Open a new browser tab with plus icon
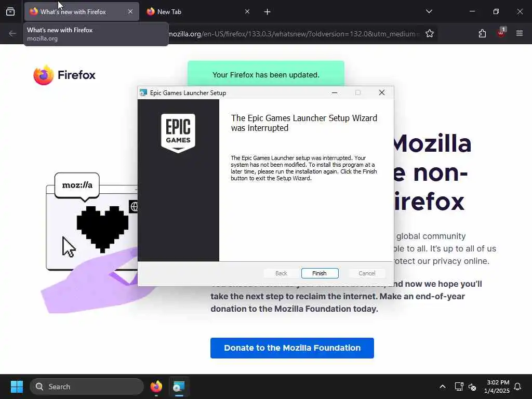Screen dimensions: 532x399 [268, 12]
